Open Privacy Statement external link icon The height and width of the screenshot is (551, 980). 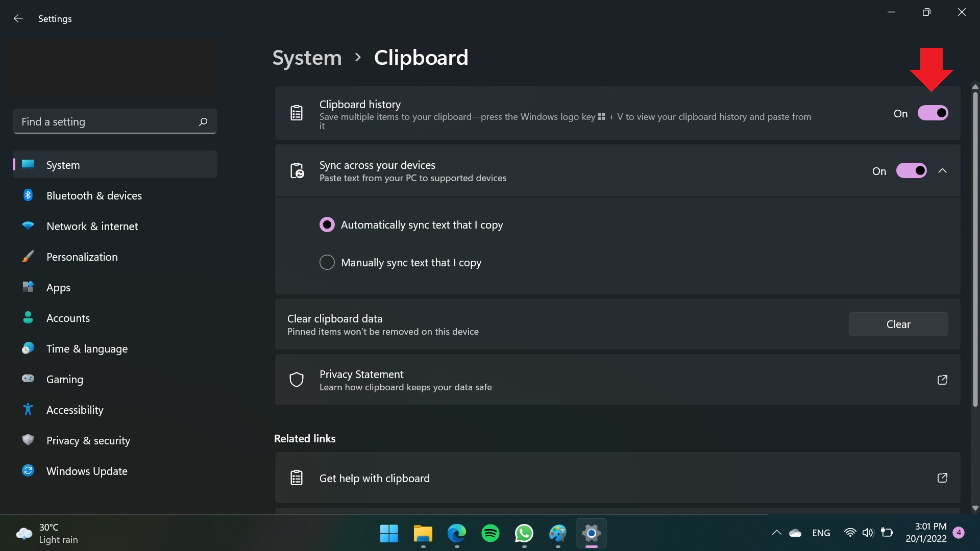(x=942, y=380)
